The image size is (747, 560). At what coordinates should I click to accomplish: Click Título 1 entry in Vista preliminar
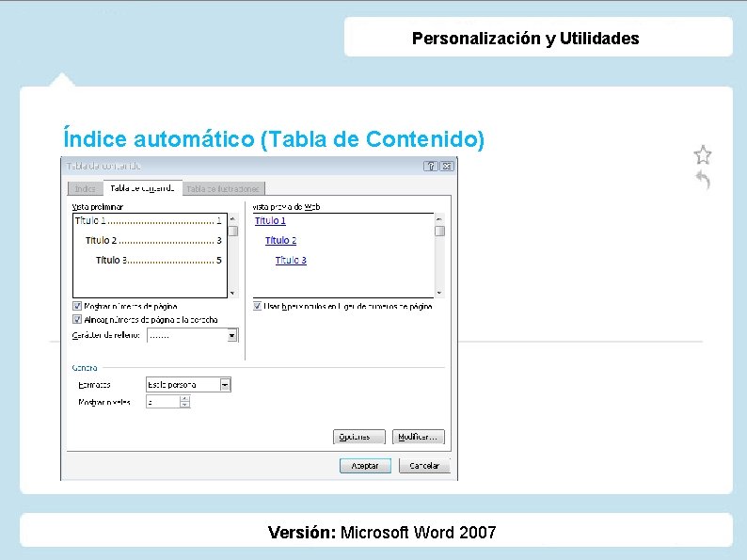[x=148, y=220]
